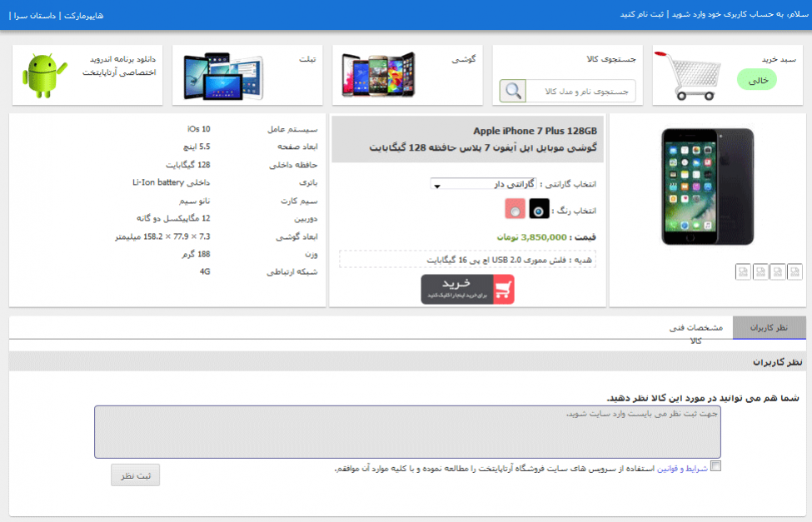Screen dimensions: 812x522
Task: Click the Apple iPhone 7 Plus 128GB title
Action: pos(535,131)
